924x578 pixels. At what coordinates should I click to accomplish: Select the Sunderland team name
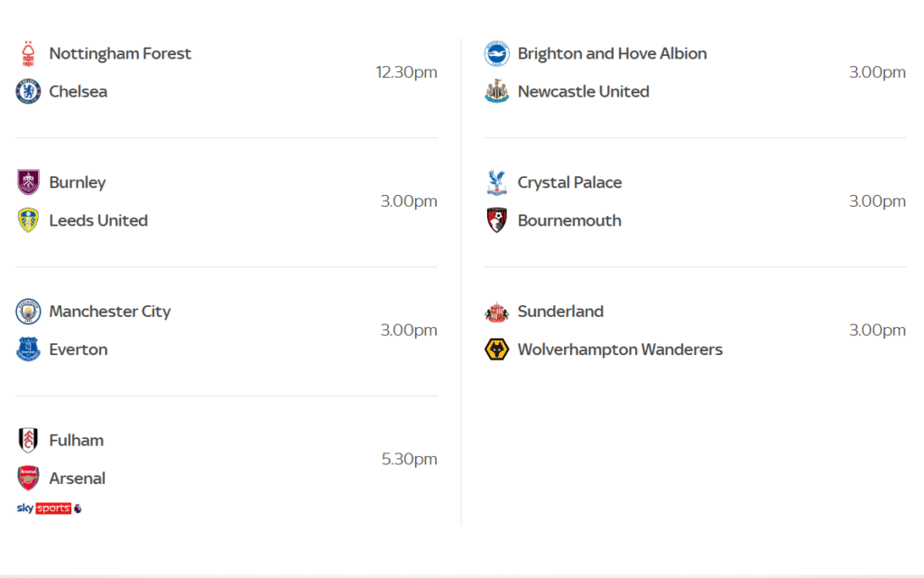click(560, 312)
